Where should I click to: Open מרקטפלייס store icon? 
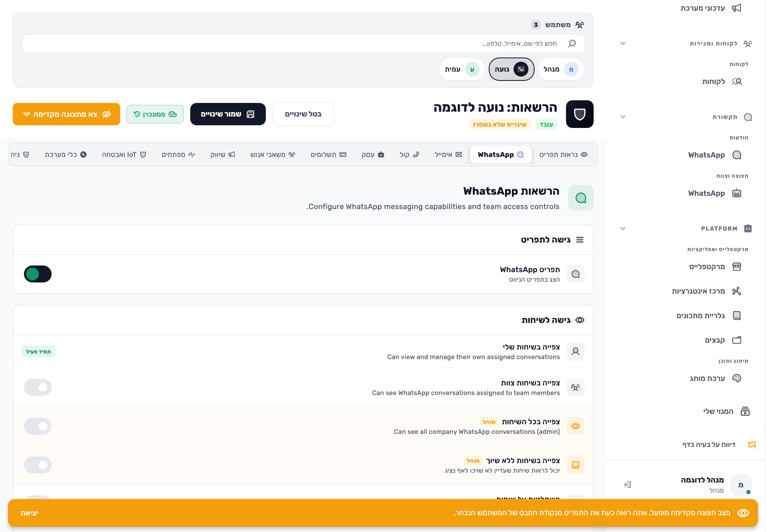737,267
